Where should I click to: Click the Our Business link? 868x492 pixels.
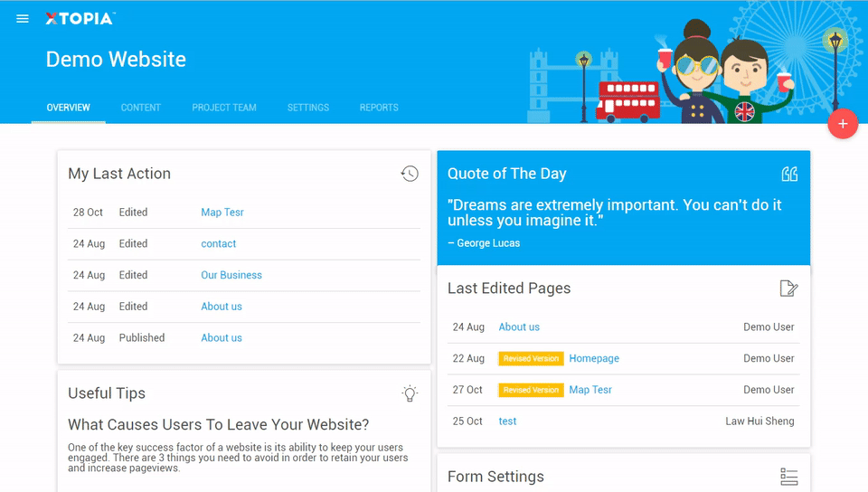(231, 276)
